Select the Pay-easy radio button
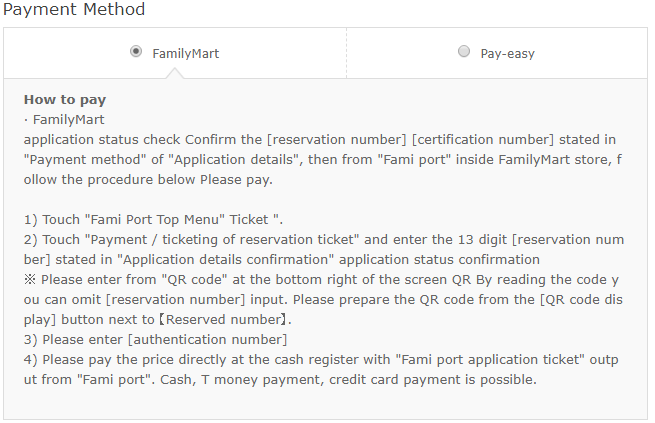This screenshot has height=423, width=655. click(x=463, y=52)
